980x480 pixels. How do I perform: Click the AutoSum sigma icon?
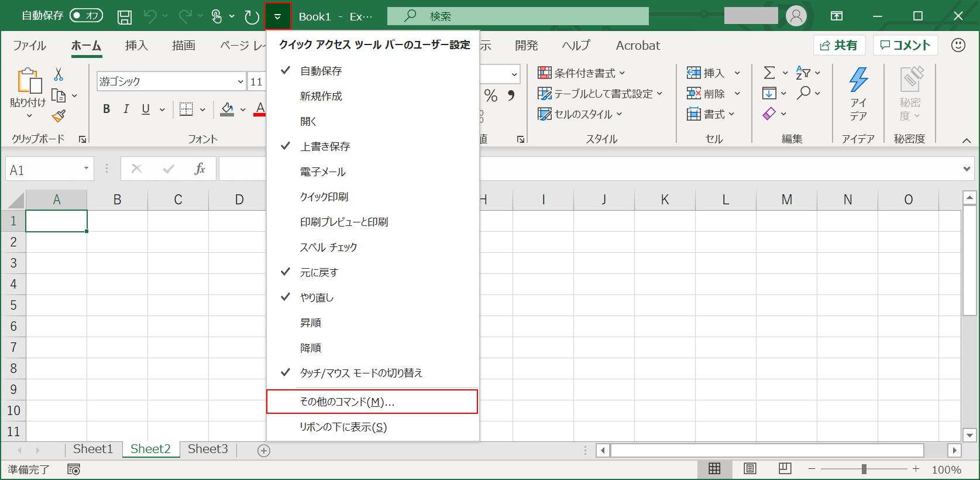[x=769, y=73]
